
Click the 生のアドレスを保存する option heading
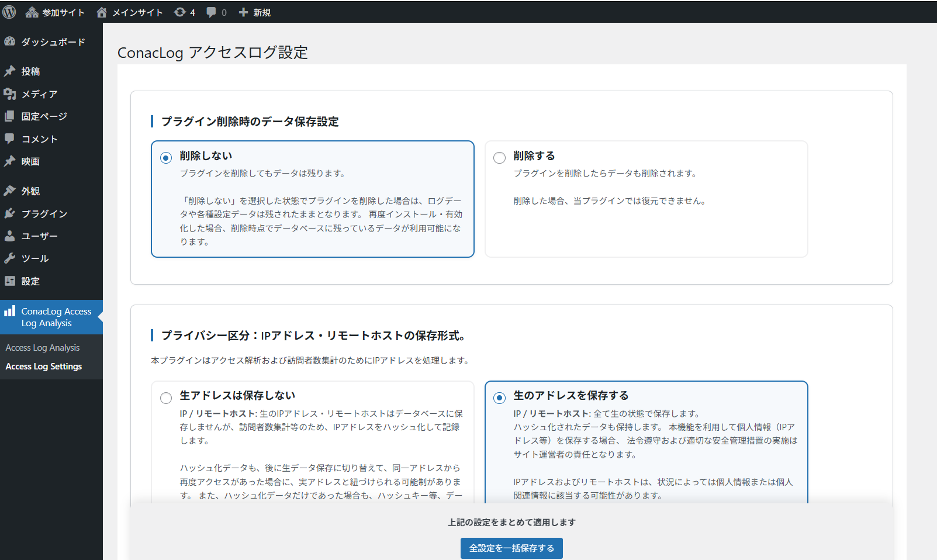[571, 395]
